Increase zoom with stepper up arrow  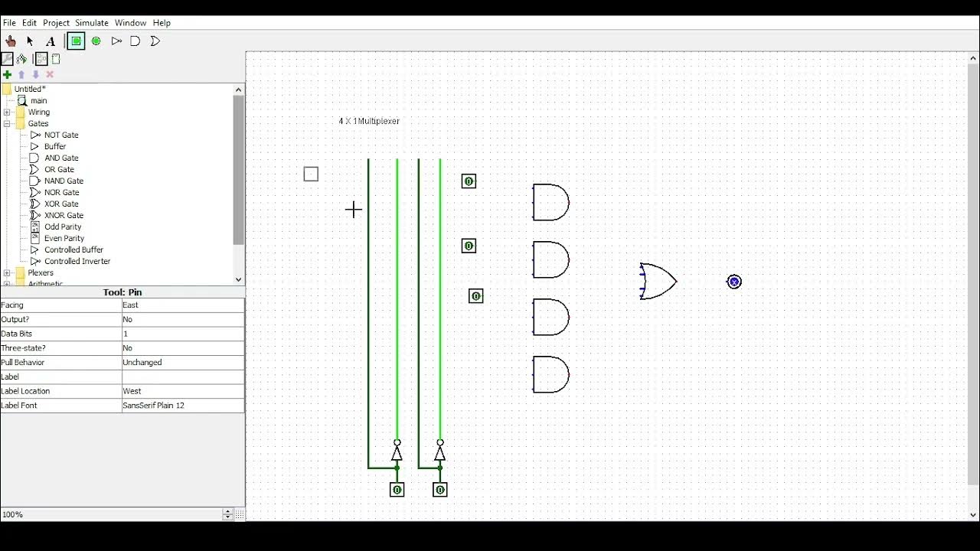click(x=227, y=511)
